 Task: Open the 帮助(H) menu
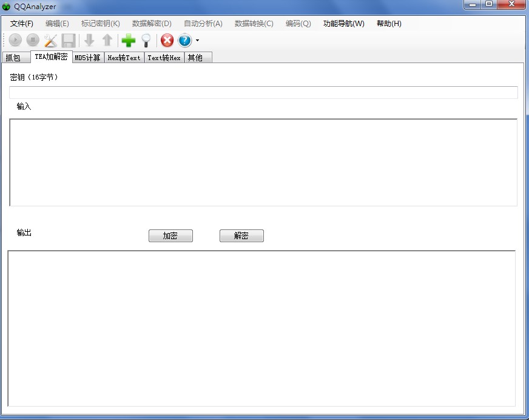click(389, 24)
